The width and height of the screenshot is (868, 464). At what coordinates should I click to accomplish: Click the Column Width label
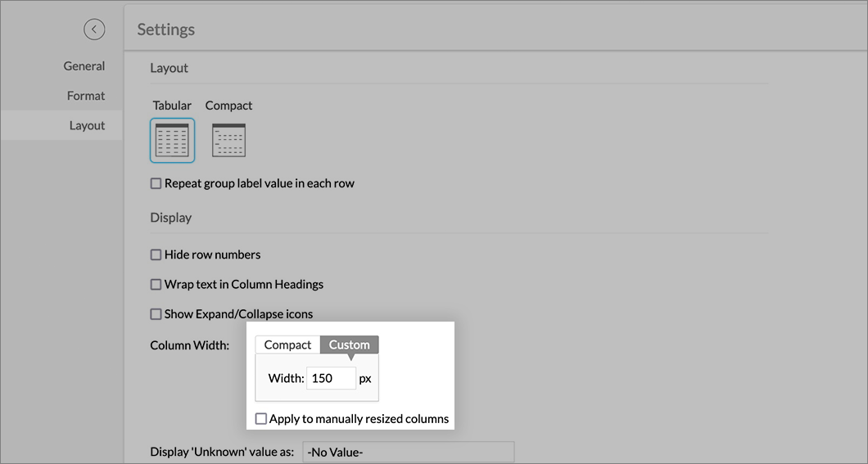coord(189,345)
